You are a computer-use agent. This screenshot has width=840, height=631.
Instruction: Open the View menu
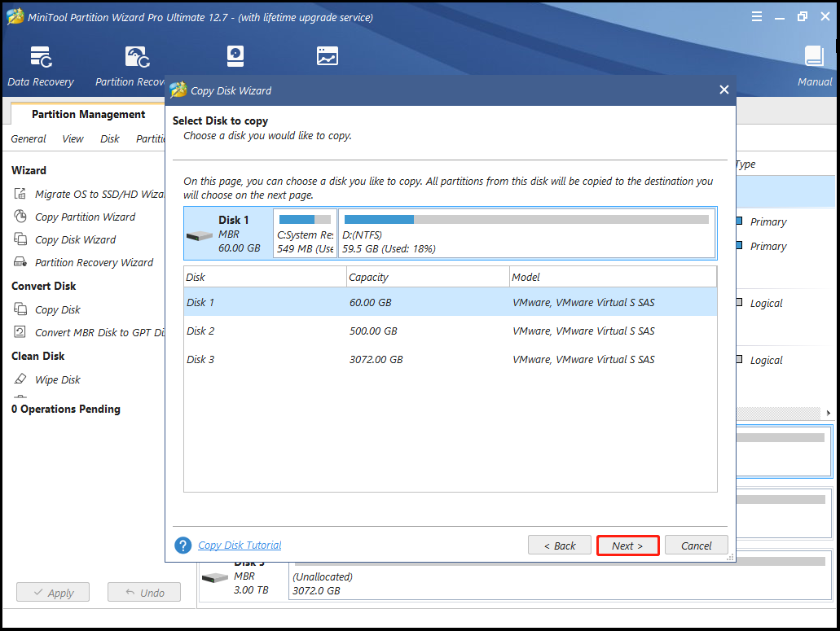[73, 139]
